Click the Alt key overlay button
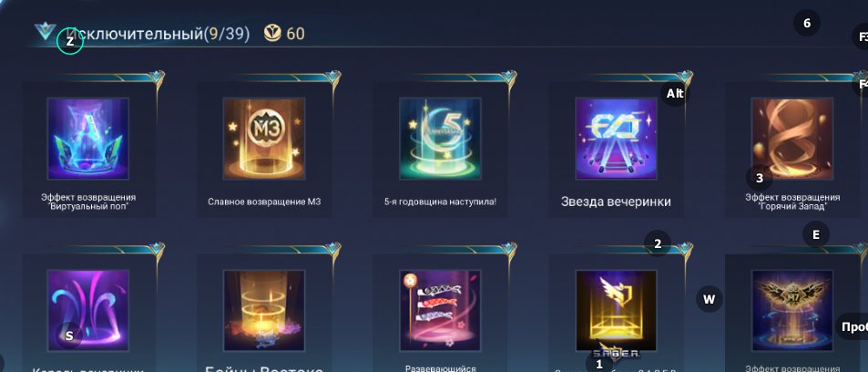This screenshot has height=372, width=868. 675,94
